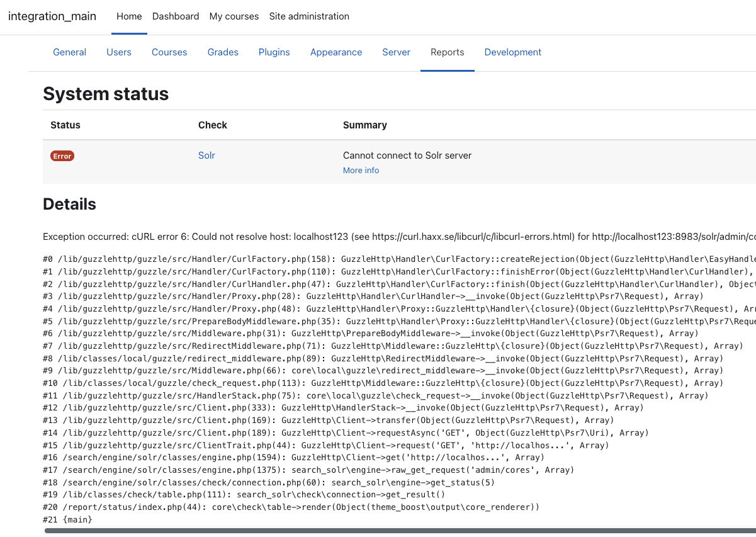
Task: Switch to the General tab
Action: 70,52
